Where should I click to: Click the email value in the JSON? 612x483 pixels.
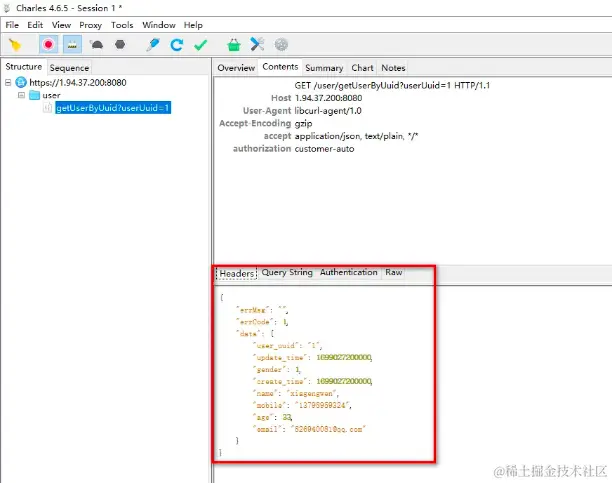coord(327,429)
